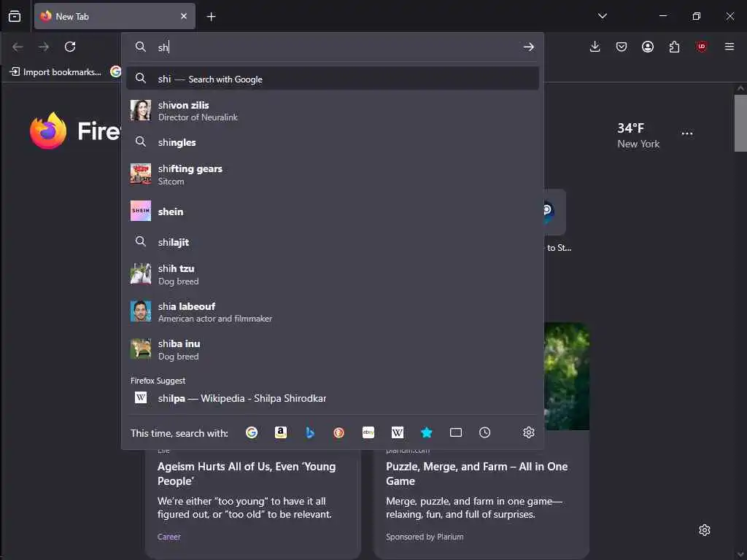Search this time with Google icon
Image resolution: width=747 pixels, height=560 pixels.
tap(252, 432)
